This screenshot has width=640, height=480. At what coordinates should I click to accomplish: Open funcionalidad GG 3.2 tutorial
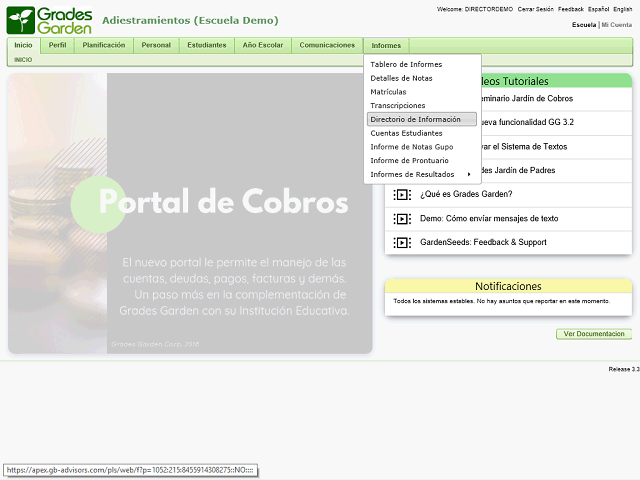click(x=528, y=122)
